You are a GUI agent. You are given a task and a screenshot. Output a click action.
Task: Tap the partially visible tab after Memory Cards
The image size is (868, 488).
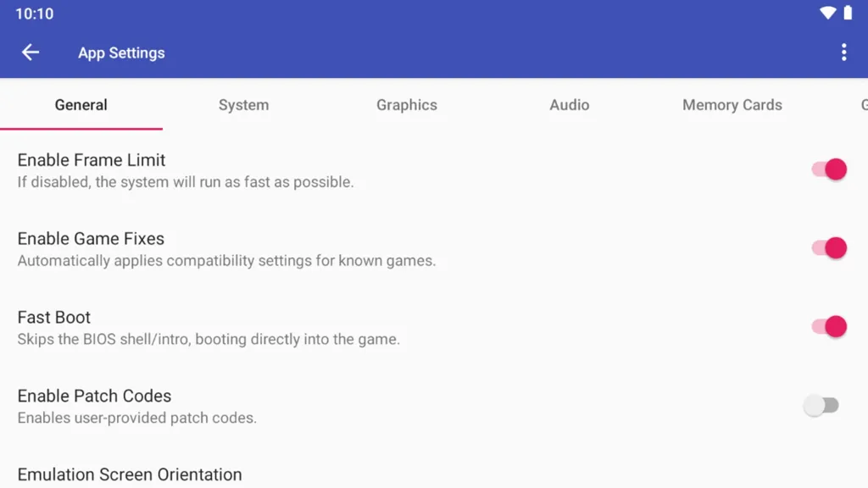tap(864, 105)
